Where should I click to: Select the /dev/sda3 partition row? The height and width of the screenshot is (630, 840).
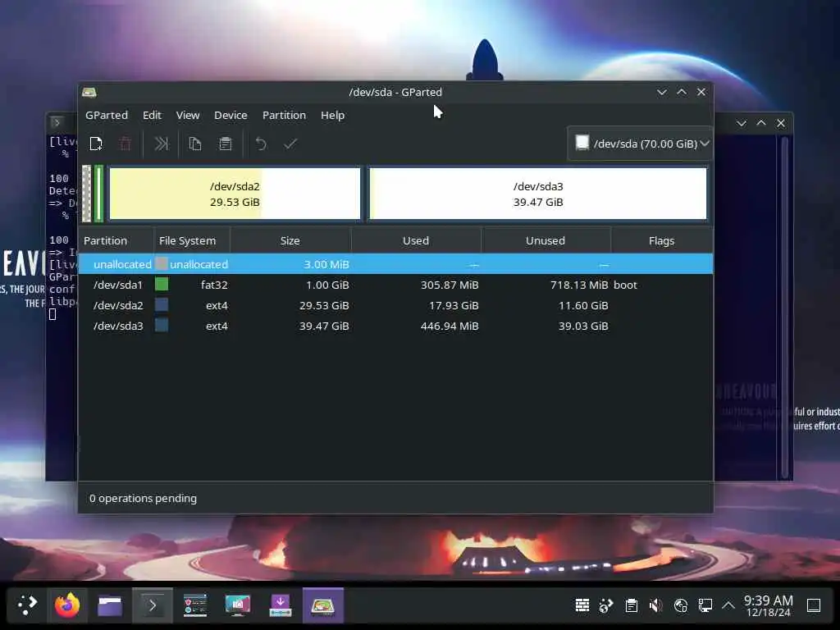(395, 326)
